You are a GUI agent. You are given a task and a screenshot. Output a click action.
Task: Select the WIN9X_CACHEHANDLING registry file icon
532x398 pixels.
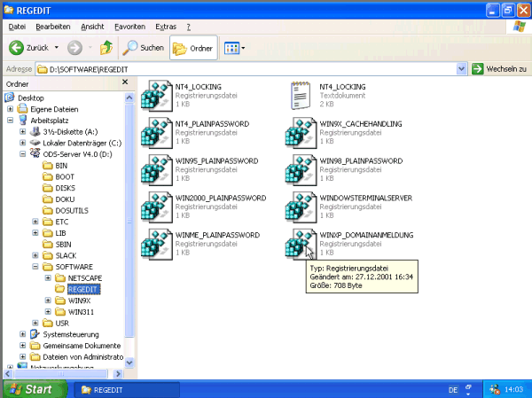coord(301,133)
